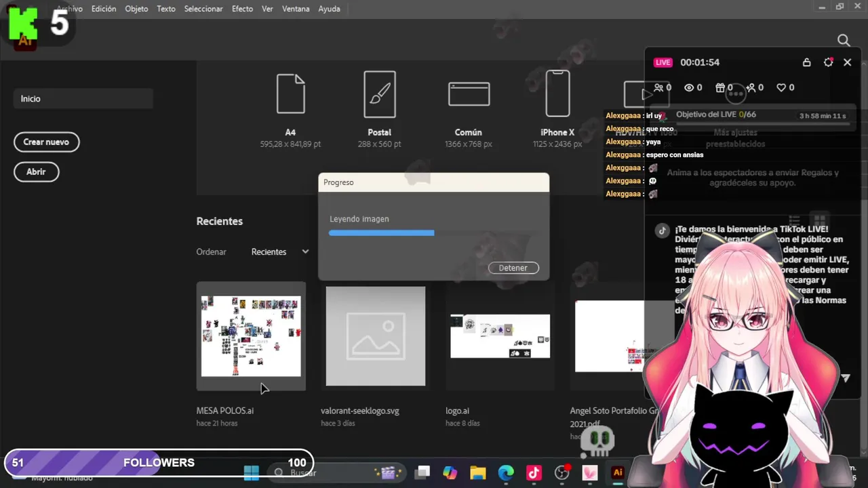Click the 3 h 58 min 11 s timer
The height and width of the screenshot is (488, 868).
click(x=823, y=116)
